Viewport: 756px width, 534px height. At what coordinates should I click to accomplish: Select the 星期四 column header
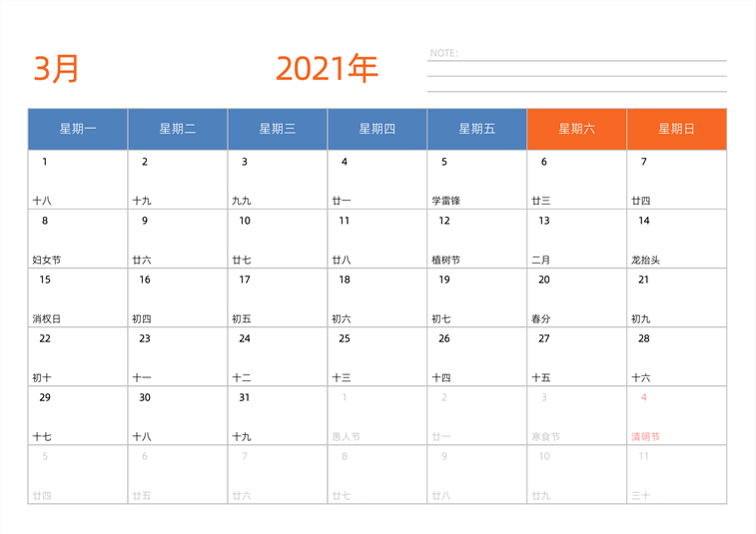click(378, 129)
